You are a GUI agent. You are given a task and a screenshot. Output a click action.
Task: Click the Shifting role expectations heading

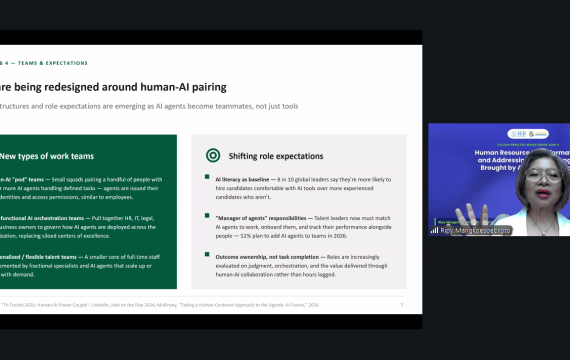click(x=276, y=156)
